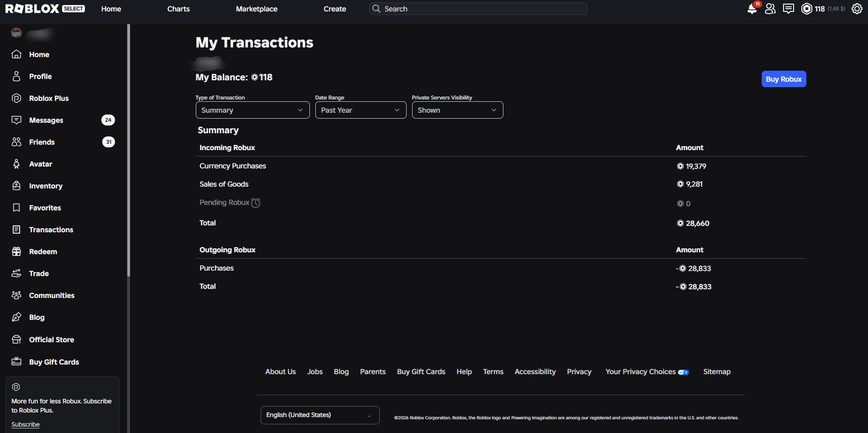Viewport: 868px width, 433px height.
Task: Open the Marketplace top navigation item
Action: [x=256, y=9]
